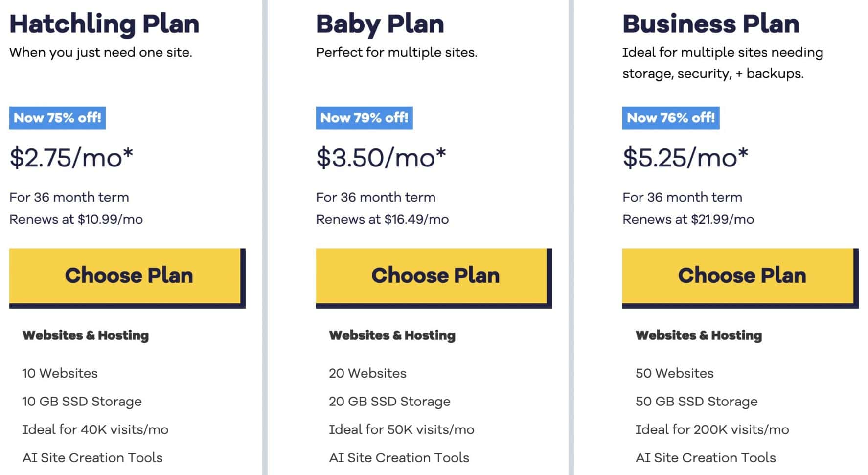This screenshot has height=475, width=868.
Task: Click the $5.25/mo price label
Action: point(685,158)
